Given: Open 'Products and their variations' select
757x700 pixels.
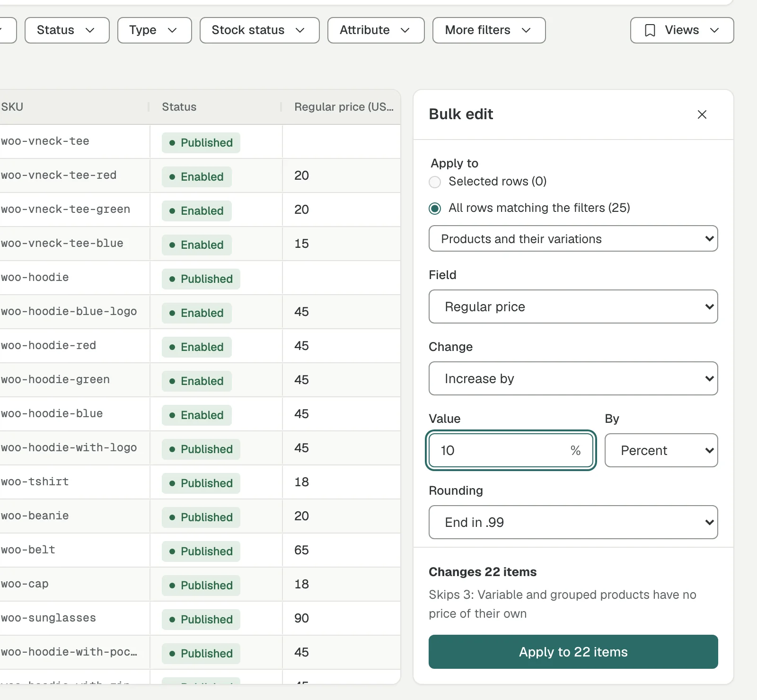Looking at the screenshot, I should 573,238.
